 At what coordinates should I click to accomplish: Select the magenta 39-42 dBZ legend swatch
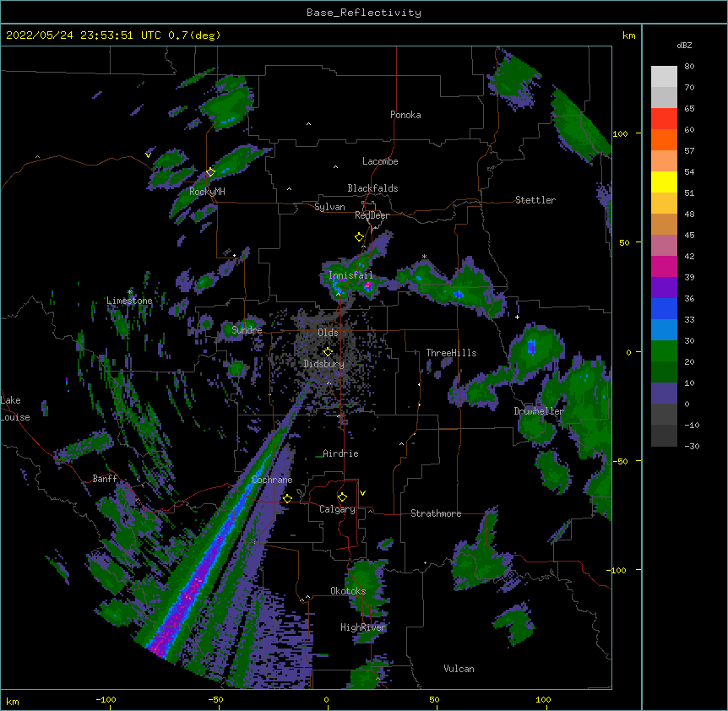click(664, 266)
